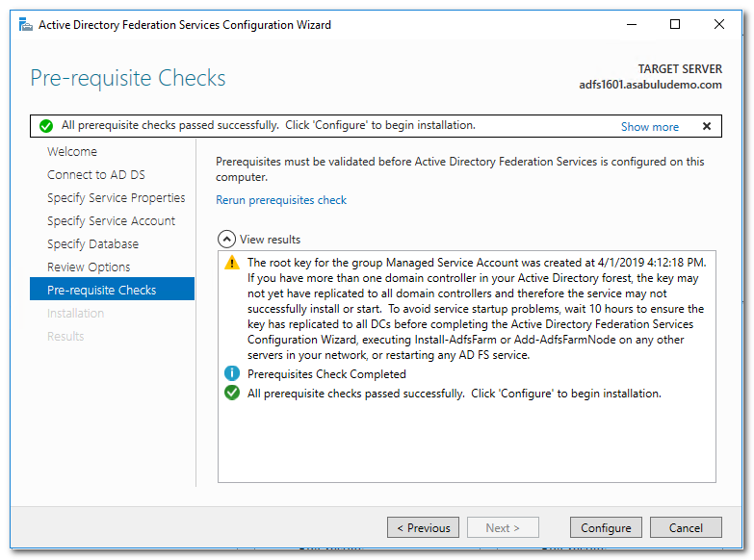Click the yellow warning icon in the results
754x560 pixels.
[231, 263]
